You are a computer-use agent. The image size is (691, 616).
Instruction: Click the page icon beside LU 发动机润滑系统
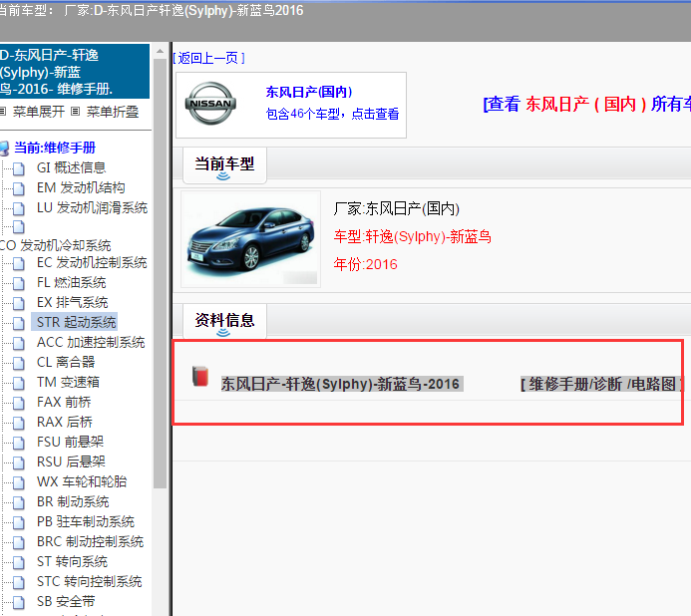coord(19,208)
